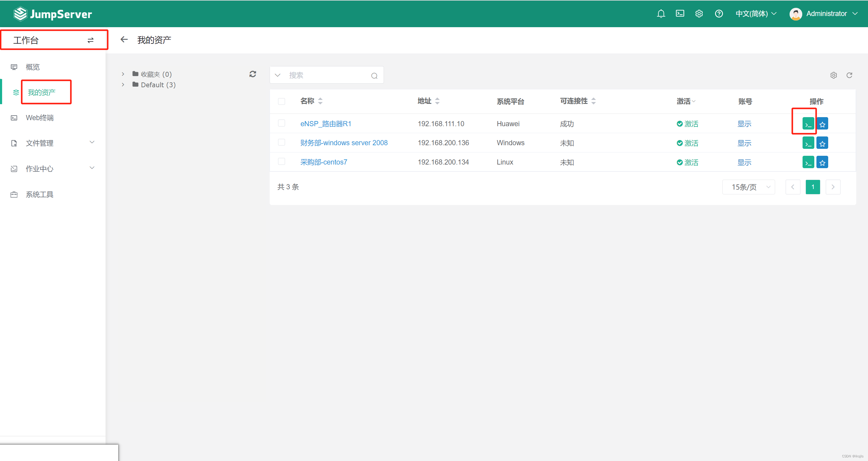Open the 财务部-windows server 2008 asset link
Screen dimensions: 868x461
pyautogui.click(x=344, y=142)
